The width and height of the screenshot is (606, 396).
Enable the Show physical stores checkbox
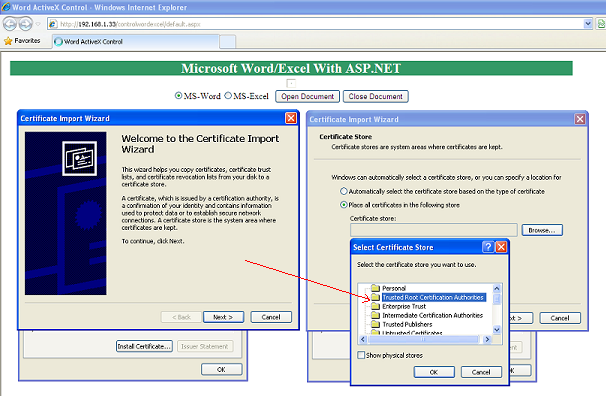point(361,355)
